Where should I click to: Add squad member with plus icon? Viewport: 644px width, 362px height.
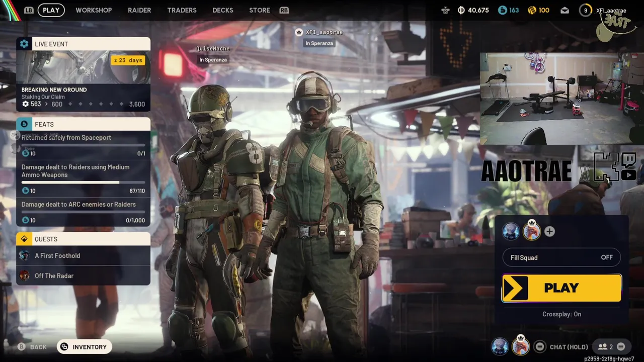click(549, 231)
